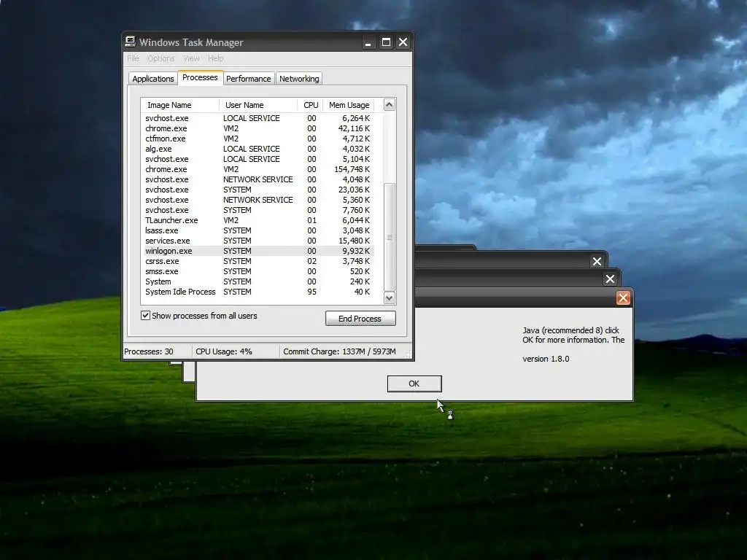Click the Processes: 30 status bar entry
Viewport: 747px width, 560px height.
click(157, 352)
